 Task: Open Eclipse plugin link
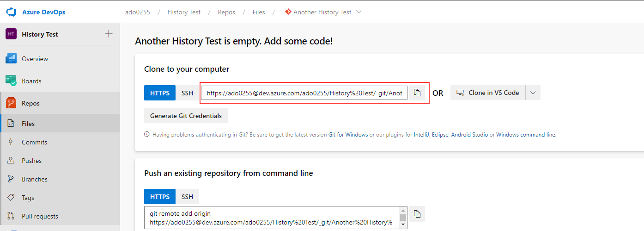click(x=440, y=135)
